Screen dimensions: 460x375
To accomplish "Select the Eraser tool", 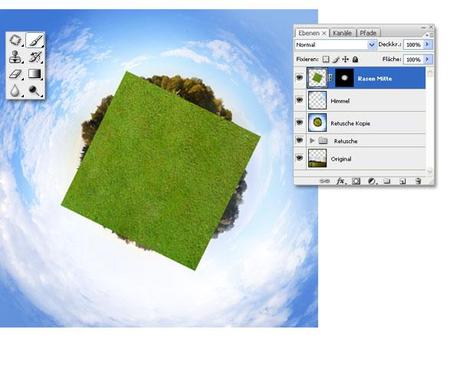I will coord(16,74).
